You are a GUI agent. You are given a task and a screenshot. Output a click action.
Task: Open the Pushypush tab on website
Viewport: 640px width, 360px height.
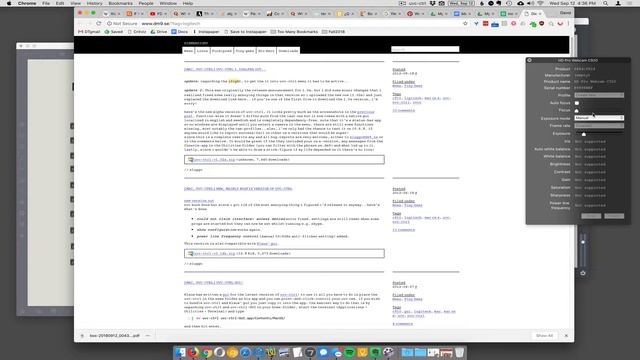pyautogui.click(x=222, y=51)
